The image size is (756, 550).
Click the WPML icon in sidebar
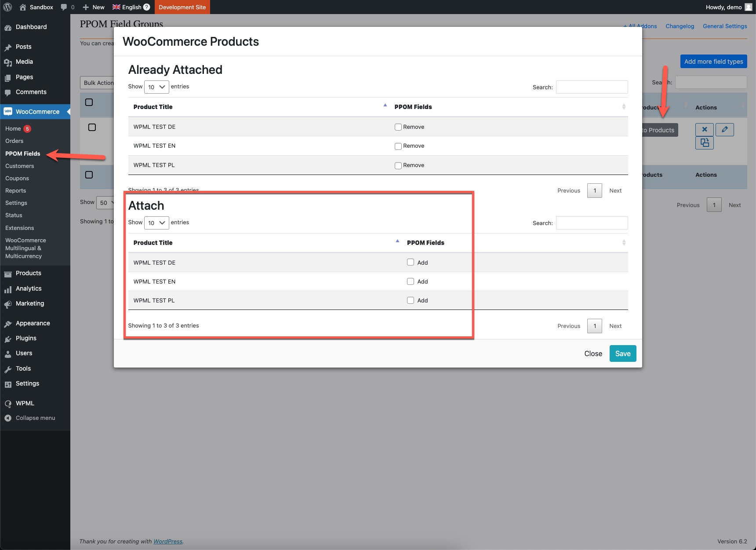tap(8, 404)
